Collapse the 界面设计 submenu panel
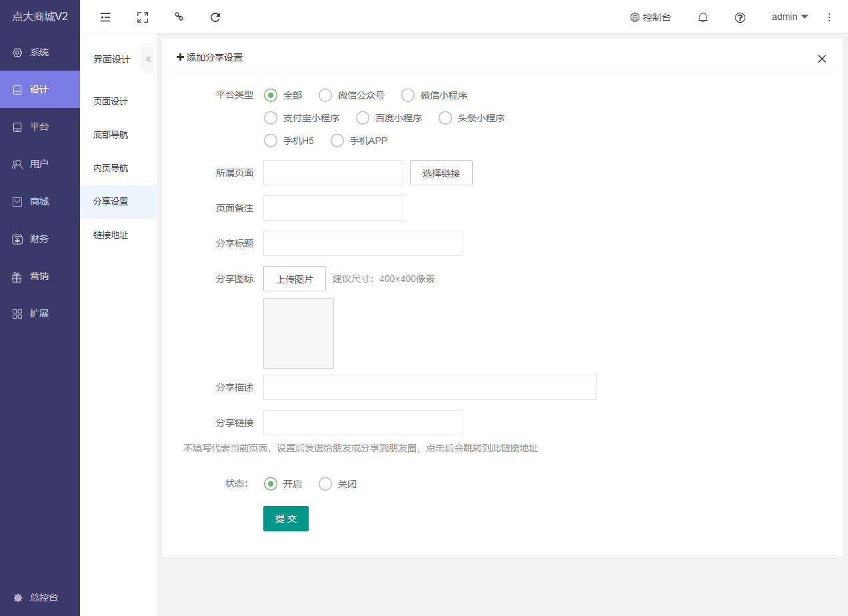The image size is (848, 616). (x=148, y=59)
